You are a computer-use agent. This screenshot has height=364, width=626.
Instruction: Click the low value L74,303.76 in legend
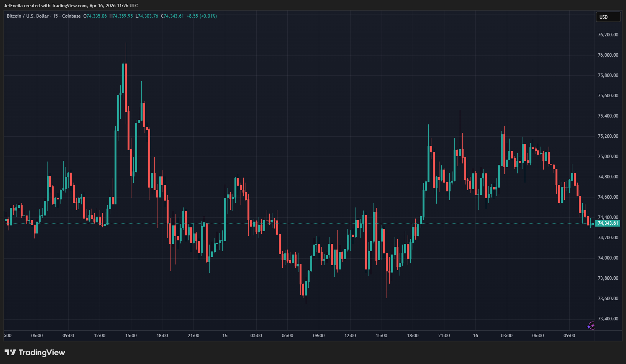147,16
